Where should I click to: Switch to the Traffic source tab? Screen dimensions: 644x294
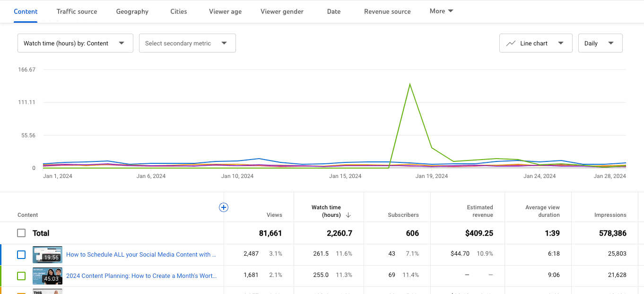pyautogui.click(x=77, y=11)
